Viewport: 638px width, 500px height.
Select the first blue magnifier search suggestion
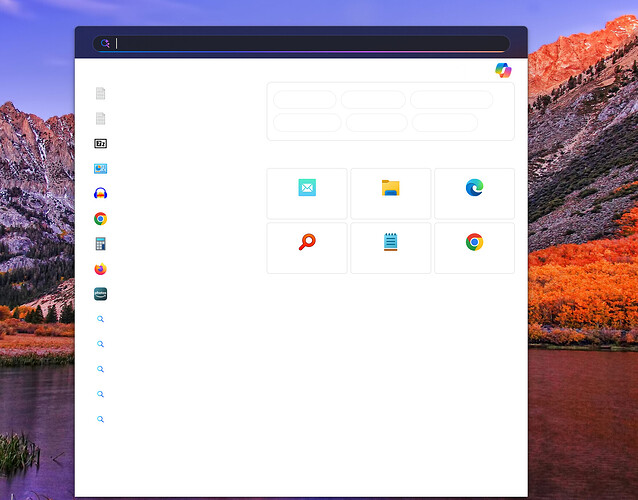(101, 319)
